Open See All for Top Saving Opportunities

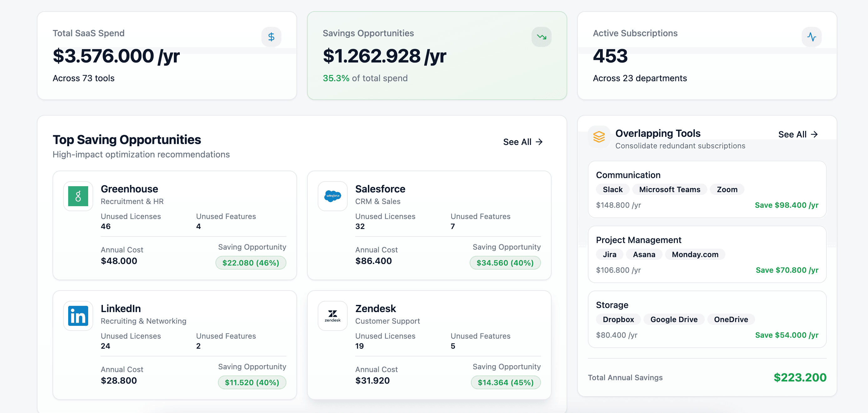522,142
